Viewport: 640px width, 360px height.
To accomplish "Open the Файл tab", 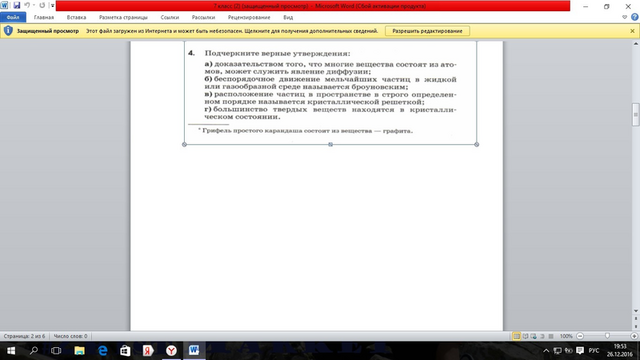I will pyautogui.click(x=13, y=17).
